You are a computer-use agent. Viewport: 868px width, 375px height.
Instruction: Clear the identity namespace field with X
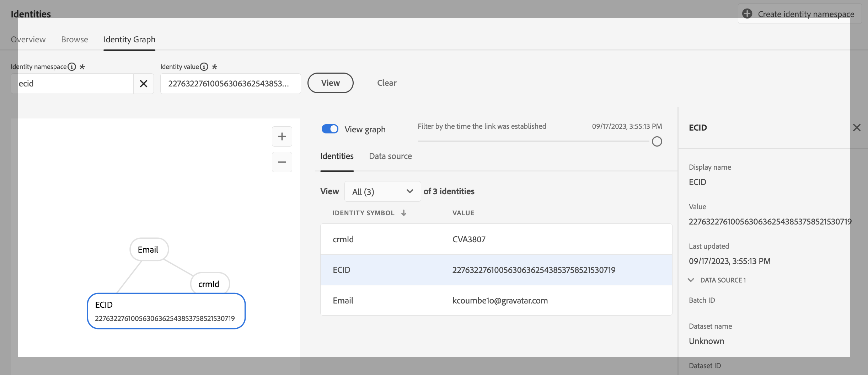144,84
